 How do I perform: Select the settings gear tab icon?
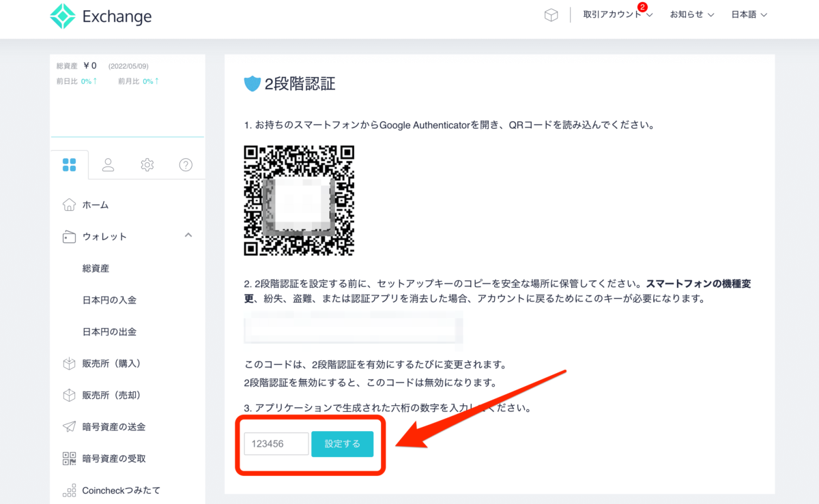(x=147, y=164)
